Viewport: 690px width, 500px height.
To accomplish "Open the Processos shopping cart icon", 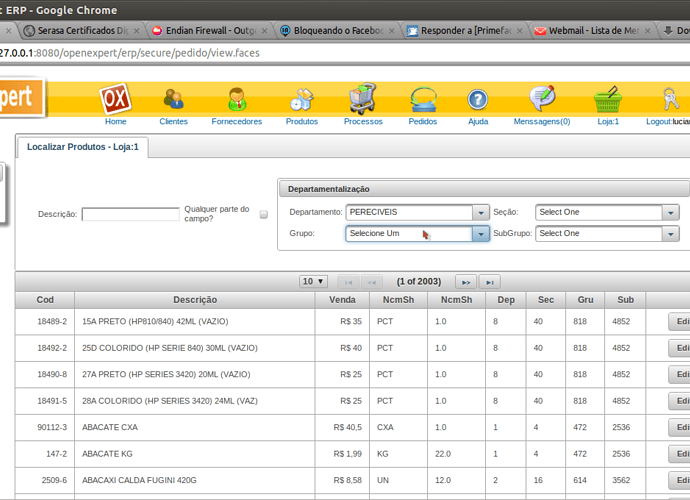I will (363, 98).
